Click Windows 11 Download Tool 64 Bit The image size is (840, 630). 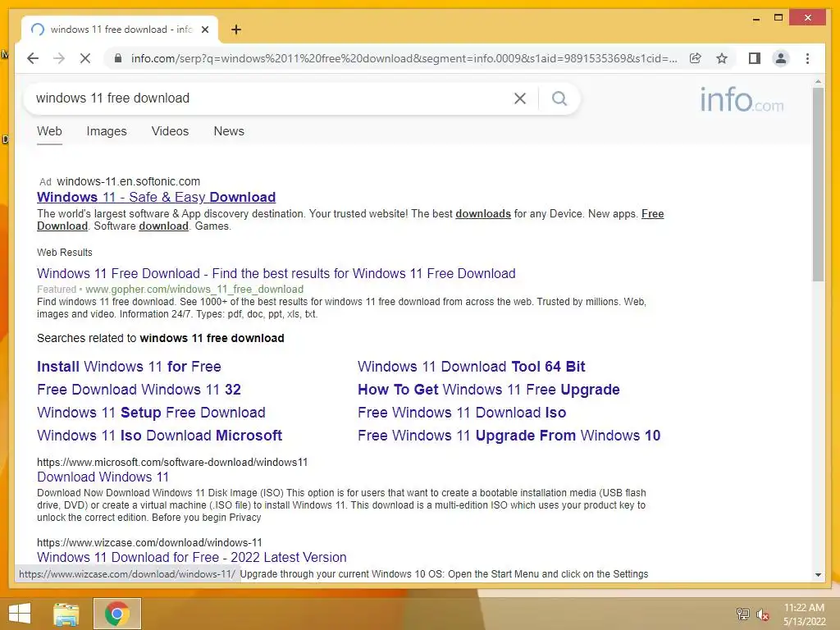point(472,367)
